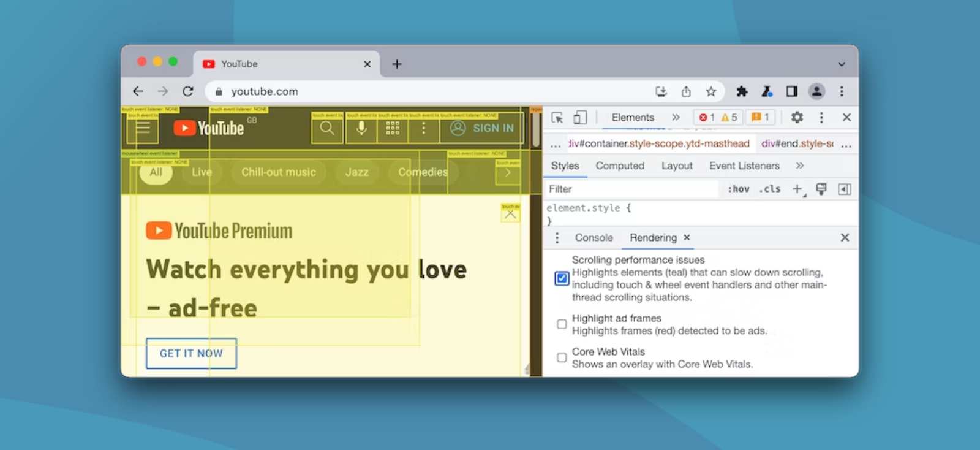Select the Jazz filter chip
The width and height of the screenshot is (980, 450).
[x=357, y=172]
